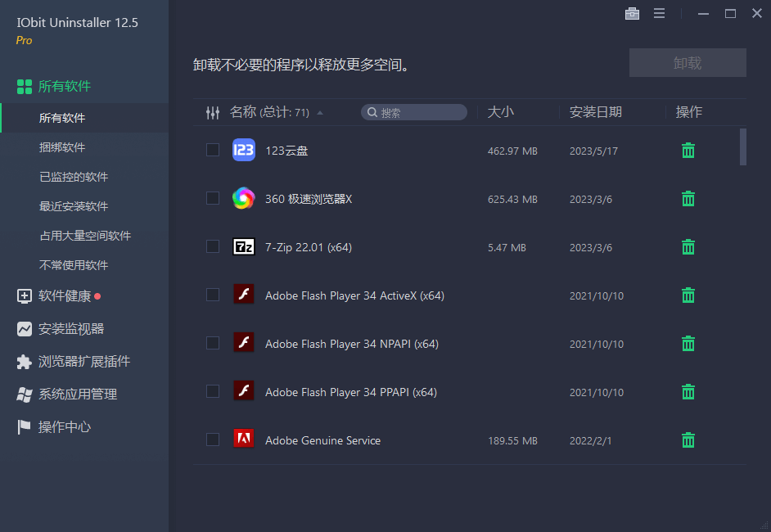The image size is (771, 532).
Task: Delete 123云盘 using its trash icon
Action: (688, 151)
